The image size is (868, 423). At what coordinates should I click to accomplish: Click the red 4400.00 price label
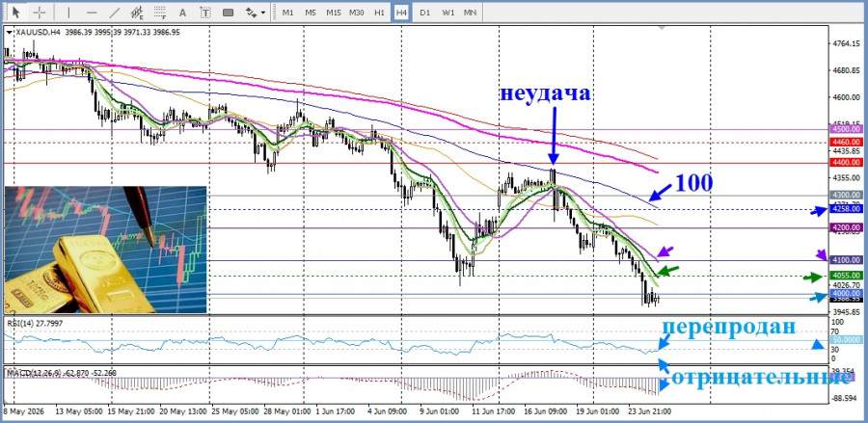(x=847, y=163)
